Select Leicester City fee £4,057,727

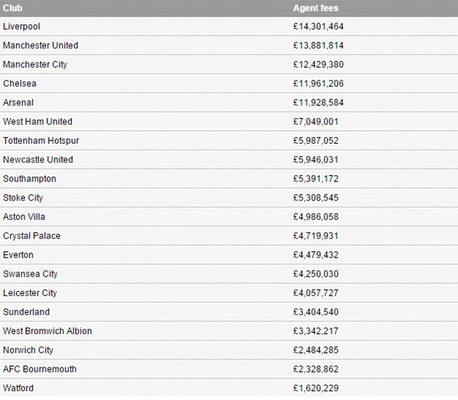coord(316,293)
